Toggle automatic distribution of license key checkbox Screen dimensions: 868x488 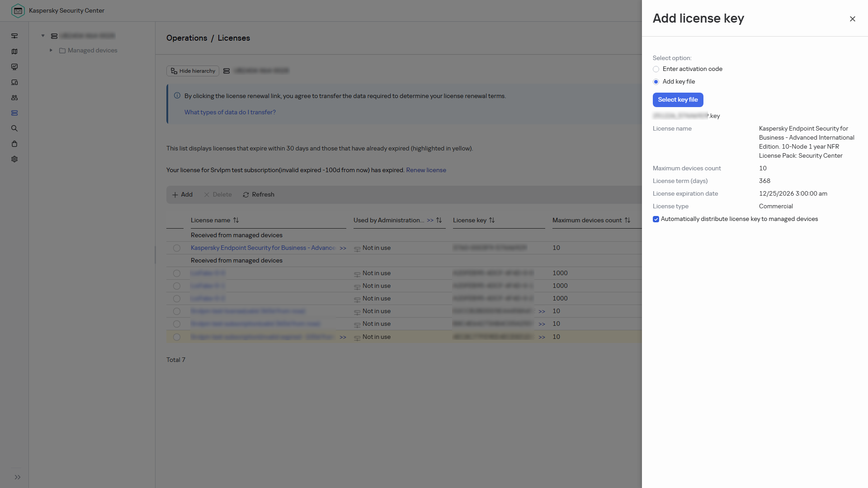(x=656, y=219)
